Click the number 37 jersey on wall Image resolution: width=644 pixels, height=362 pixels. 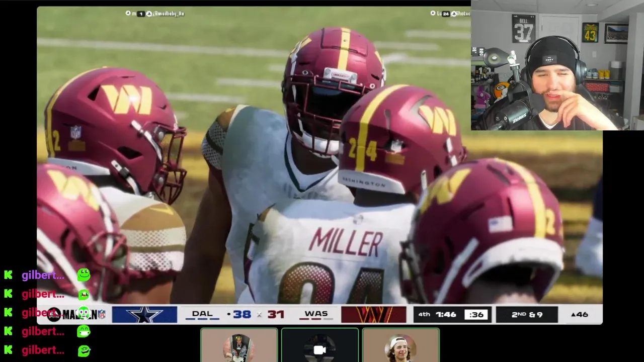(x=523, y=29)
